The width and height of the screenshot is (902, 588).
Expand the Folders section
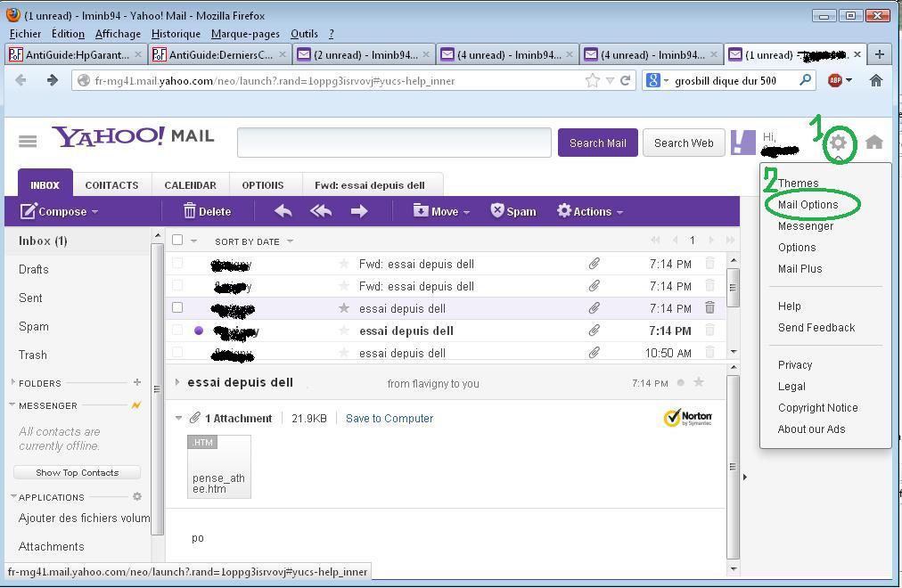[x=13, y=381]
